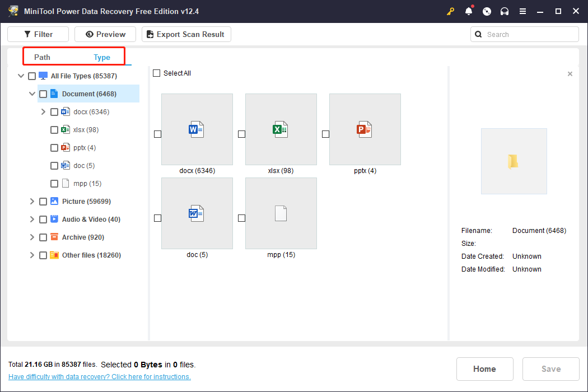Check the mpp (15) tree checkbox
Screen dimensions: 588x392
click(x=54, y=184)
